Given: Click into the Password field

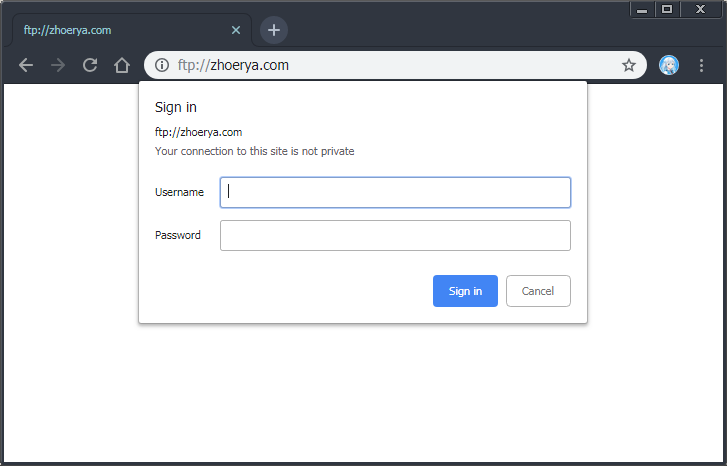Looking at the screenshot, I should pos(395,235).
